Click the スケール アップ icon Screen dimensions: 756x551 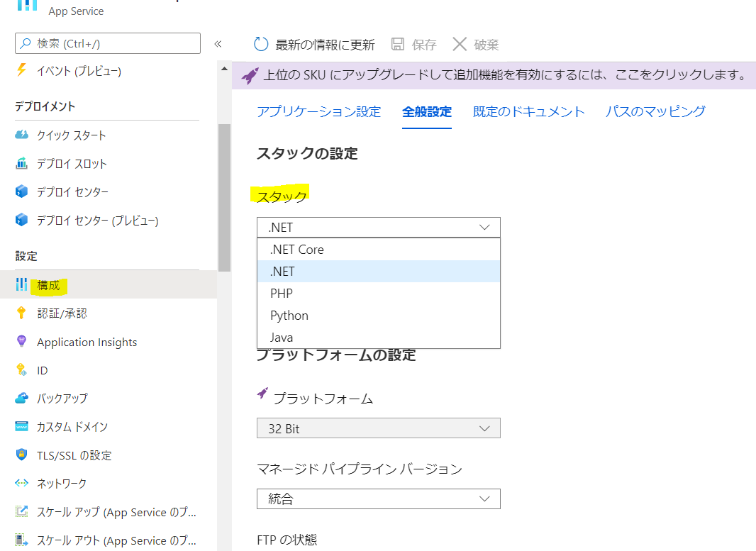click(22, 511)
